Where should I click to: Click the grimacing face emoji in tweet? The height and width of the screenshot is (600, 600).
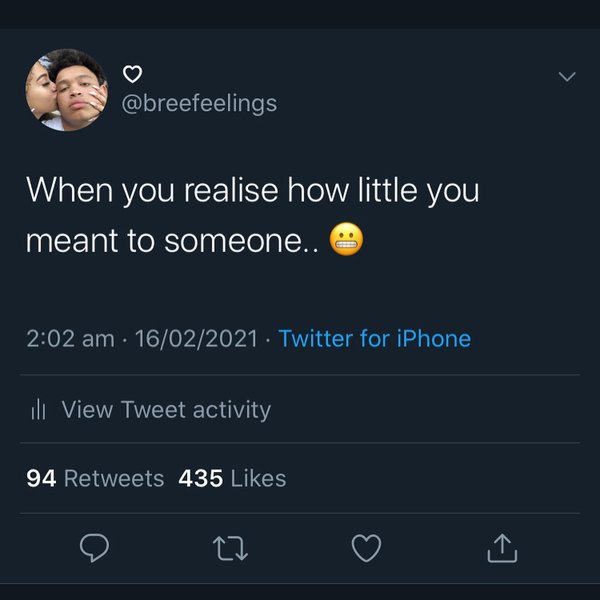(x=347, y=242)
